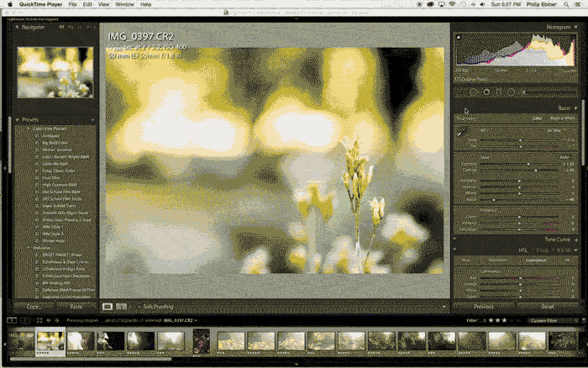
Task: Open Grid view from filmstrip bar
Action: (39, 320)
